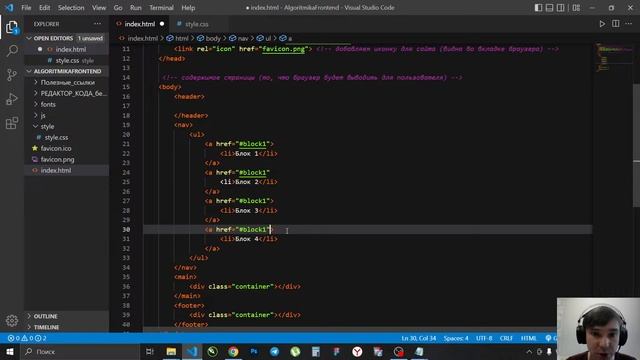
Task: Open Figma icon on the taskbar
Action: coord(336,351)
